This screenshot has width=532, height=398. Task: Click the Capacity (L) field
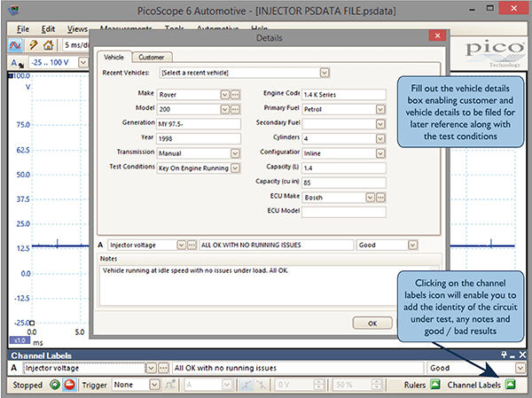pos(344,168)
